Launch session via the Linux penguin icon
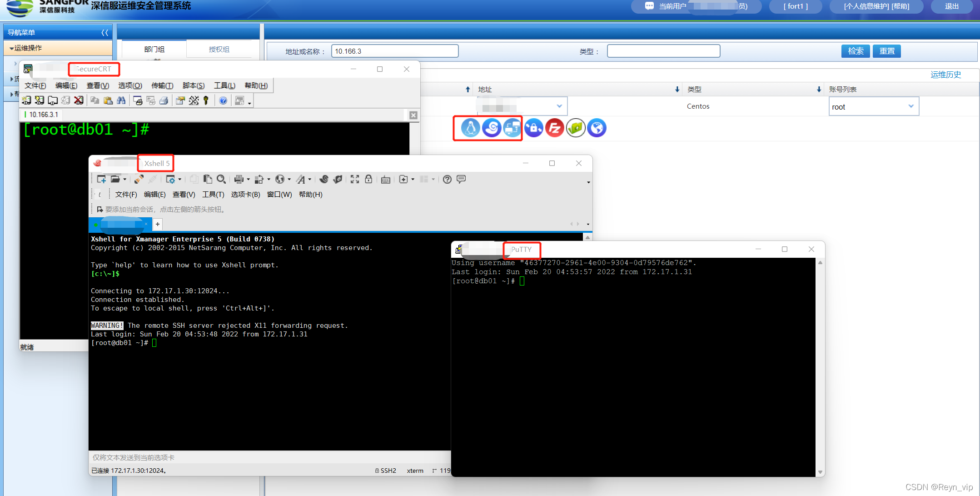980x496 pixels. (x=470, y=128)
